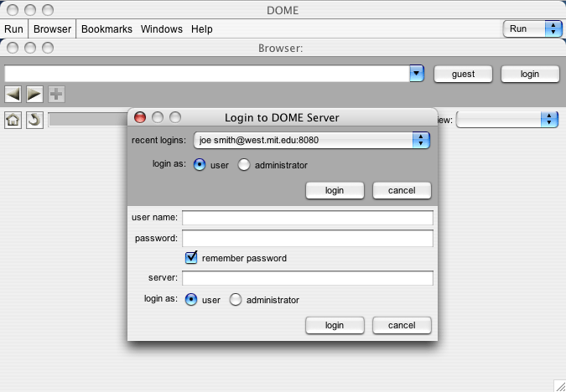Click the refresh arrow icon
The height and width of the screenshot is (392, 566).
point(34,120)
